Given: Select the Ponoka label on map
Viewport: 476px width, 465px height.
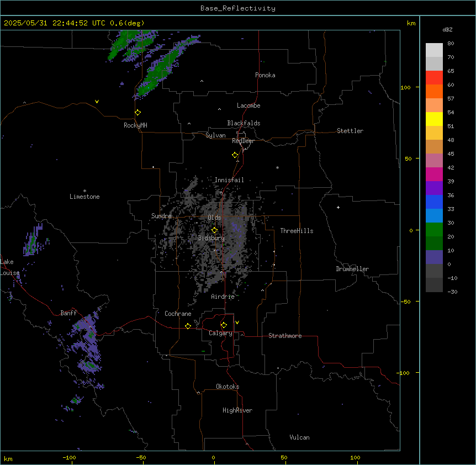Looking at the screenshot, I should [x=265, y=75].
